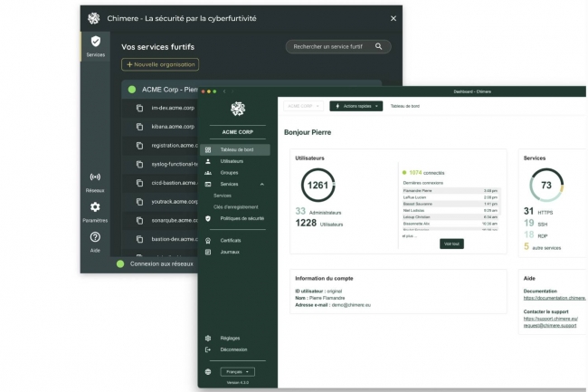Click copy icon beside youtrack.acme.corp

pos(140,201)
